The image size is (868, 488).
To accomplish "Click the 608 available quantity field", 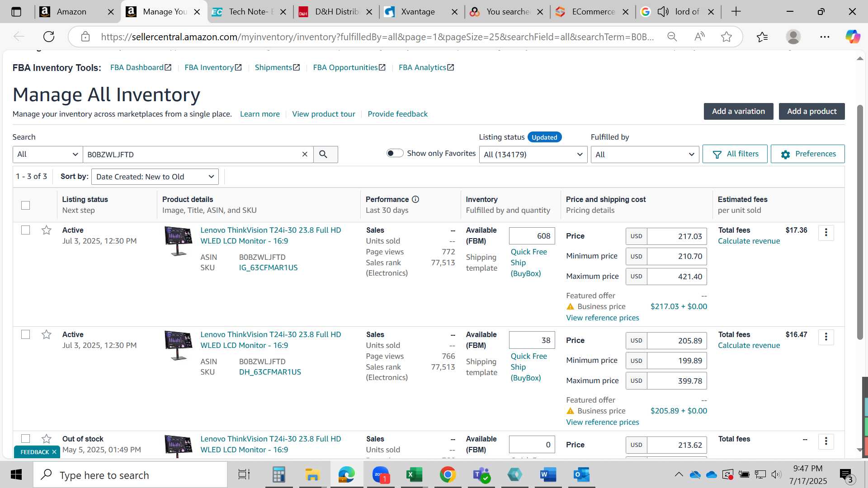I will pos(532,236).
